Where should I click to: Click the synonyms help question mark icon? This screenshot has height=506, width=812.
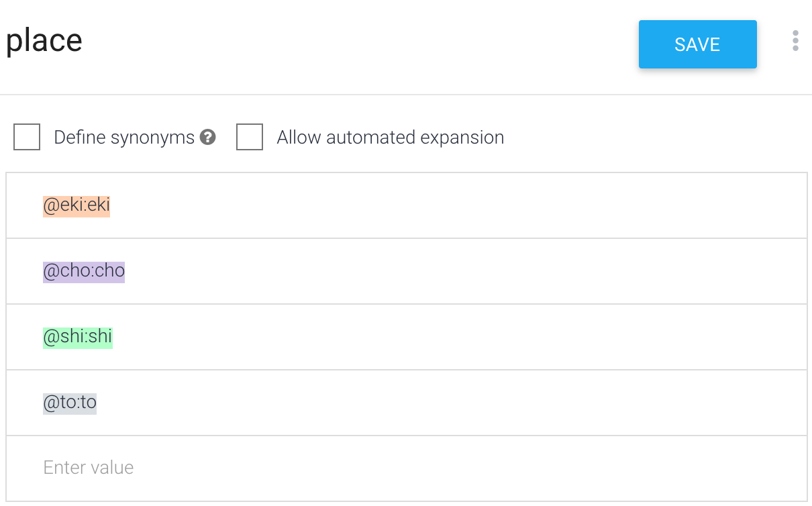click(x=208, y=138)
